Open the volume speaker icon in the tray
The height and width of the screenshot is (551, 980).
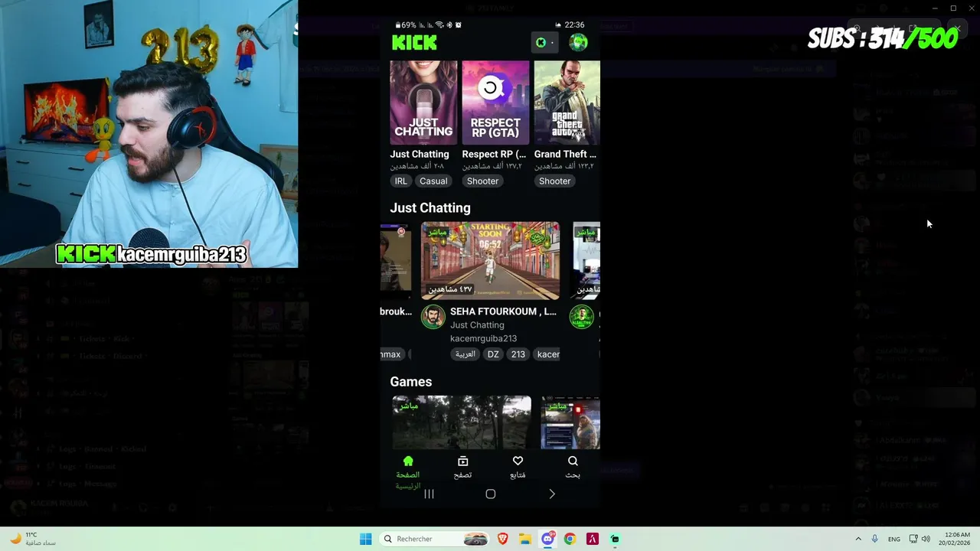926,539
